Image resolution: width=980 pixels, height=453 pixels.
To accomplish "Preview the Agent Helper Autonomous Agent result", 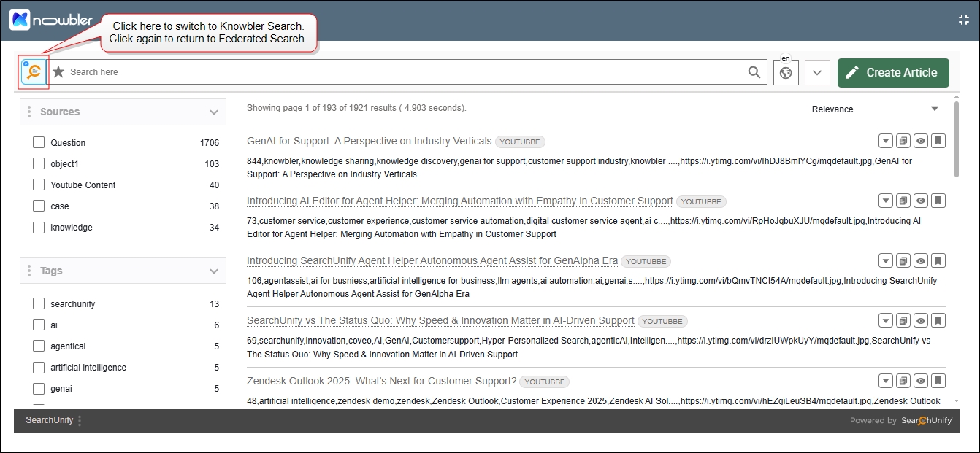I will click(921, 260).
